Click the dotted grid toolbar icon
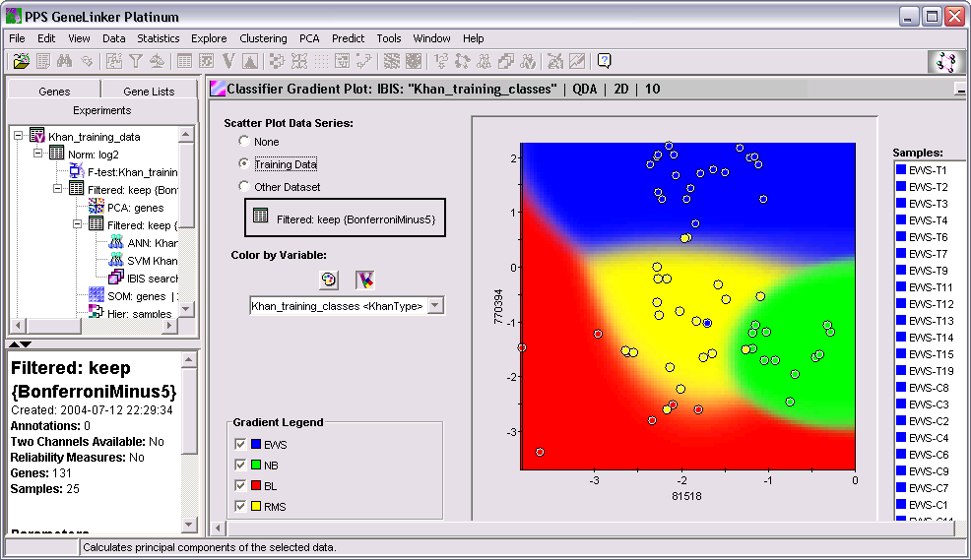971x560 pixels. (x=321, y=61)
